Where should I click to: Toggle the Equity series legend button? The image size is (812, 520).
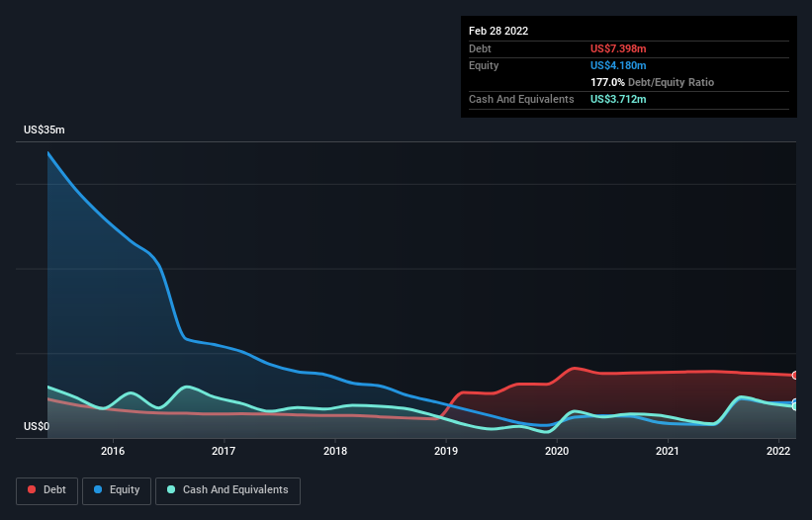coord(117,490)
